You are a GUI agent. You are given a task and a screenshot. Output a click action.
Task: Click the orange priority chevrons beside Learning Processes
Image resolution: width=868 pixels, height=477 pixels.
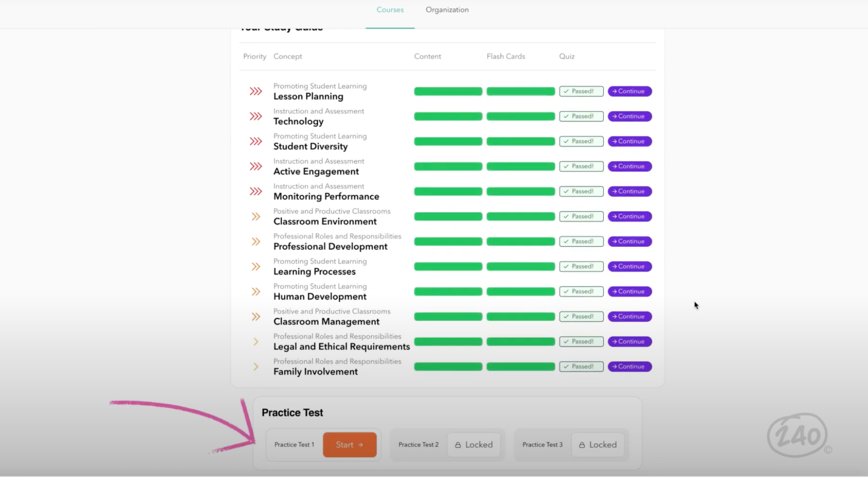pos(255,266)
